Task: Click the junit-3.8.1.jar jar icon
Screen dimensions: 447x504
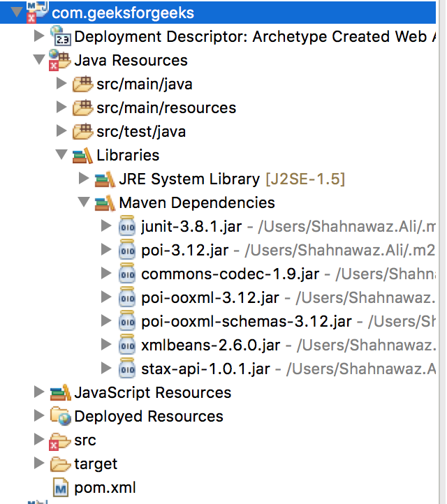Action: (x=127, y=225)
